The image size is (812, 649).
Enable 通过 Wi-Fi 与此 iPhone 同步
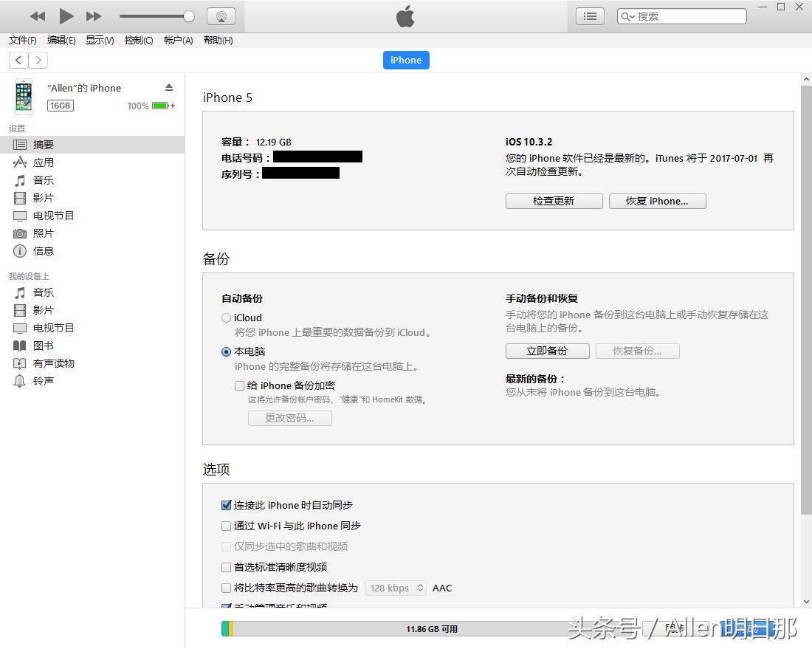pos(226,526)
